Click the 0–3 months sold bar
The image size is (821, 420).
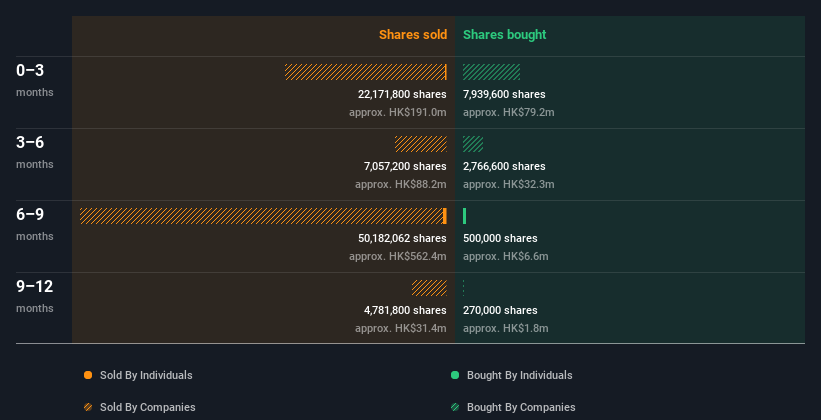[x=365, y=72]
